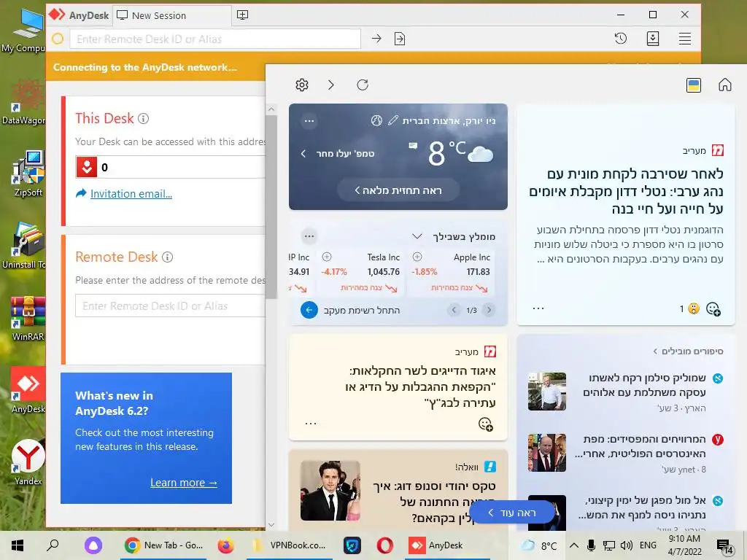Click the volume speaker tray icon
747x560 pixels.
pos(627,545)
